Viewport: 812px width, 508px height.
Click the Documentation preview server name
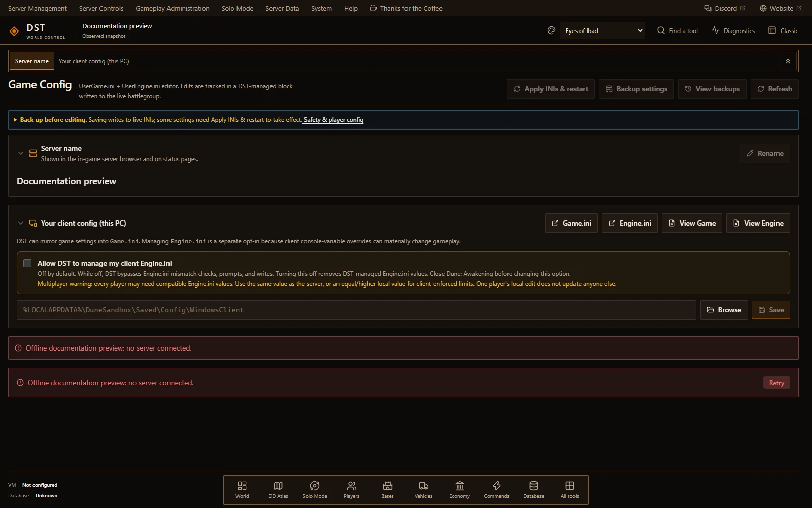(x=66, y=181)
